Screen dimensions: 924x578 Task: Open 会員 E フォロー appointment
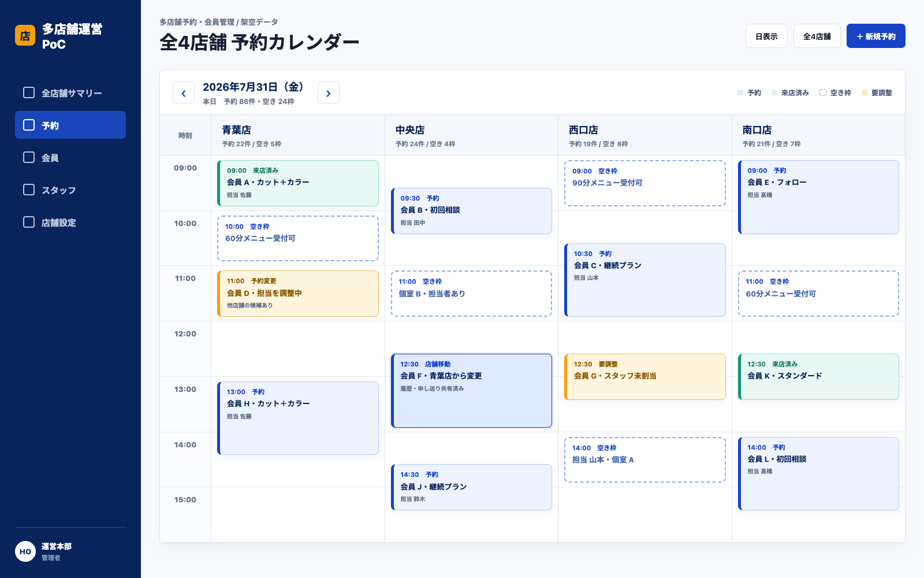tap(818, 197)
